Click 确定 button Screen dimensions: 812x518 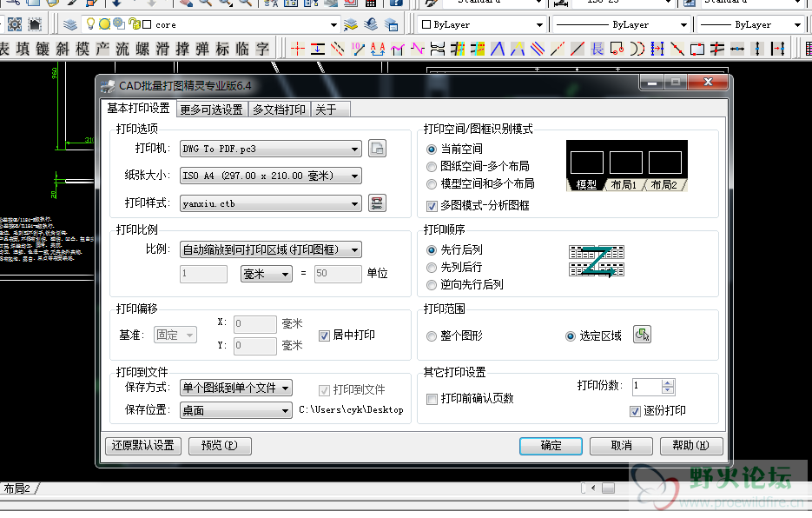click(x=551, y=446)
